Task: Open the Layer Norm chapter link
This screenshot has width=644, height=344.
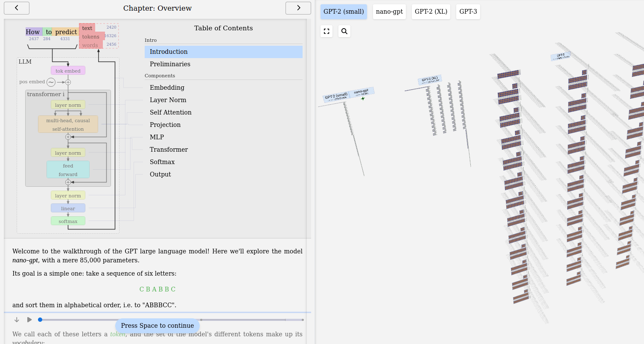Action: pyautogui.click(x=224, y=100)
